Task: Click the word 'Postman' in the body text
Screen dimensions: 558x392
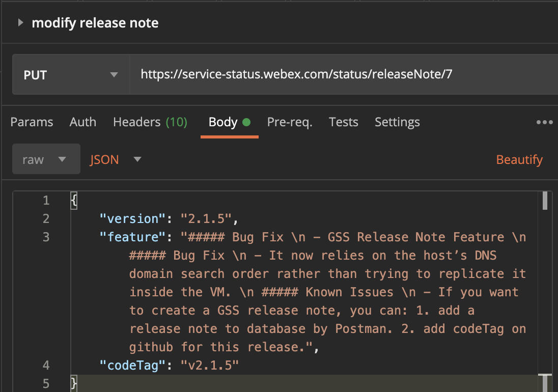Action: pos(360,329)
